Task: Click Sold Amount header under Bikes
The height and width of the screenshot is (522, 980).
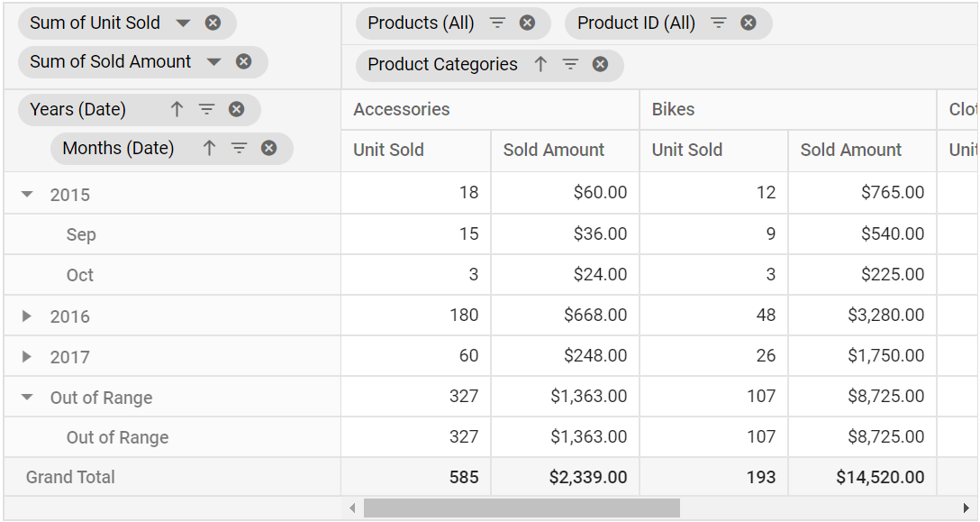Action: 863,151
